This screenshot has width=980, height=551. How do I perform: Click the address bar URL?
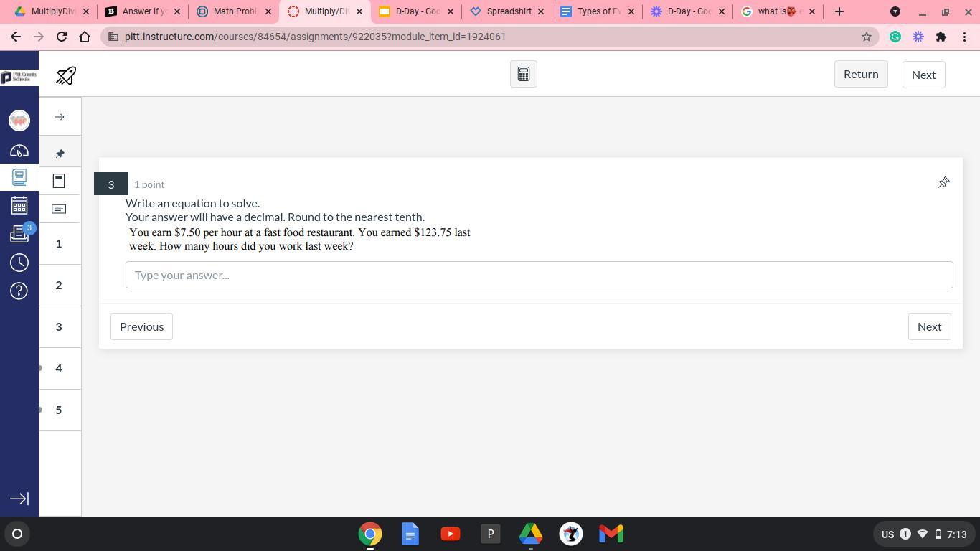click(315, 37)
